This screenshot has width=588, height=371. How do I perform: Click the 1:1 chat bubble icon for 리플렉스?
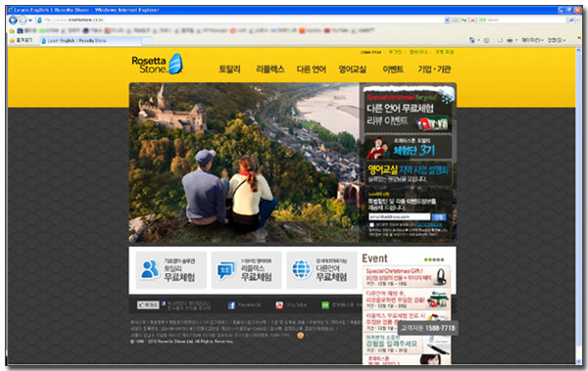point(226,270)
